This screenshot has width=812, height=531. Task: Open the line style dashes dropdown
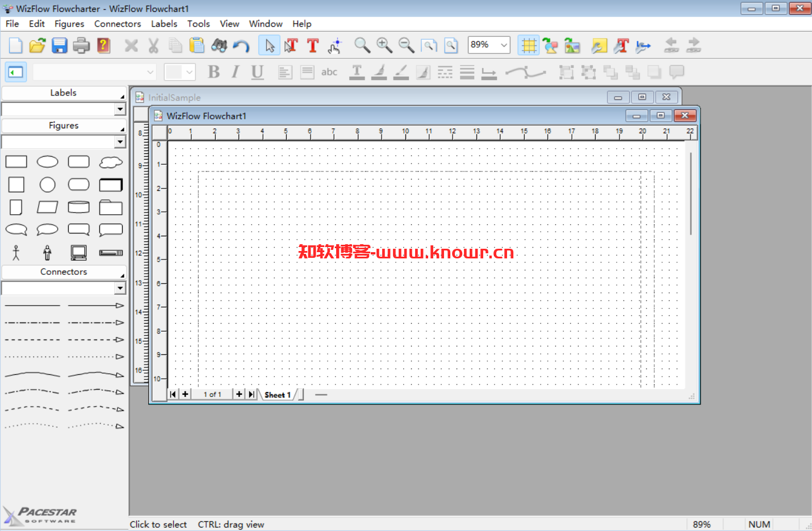tap(445, 72)
